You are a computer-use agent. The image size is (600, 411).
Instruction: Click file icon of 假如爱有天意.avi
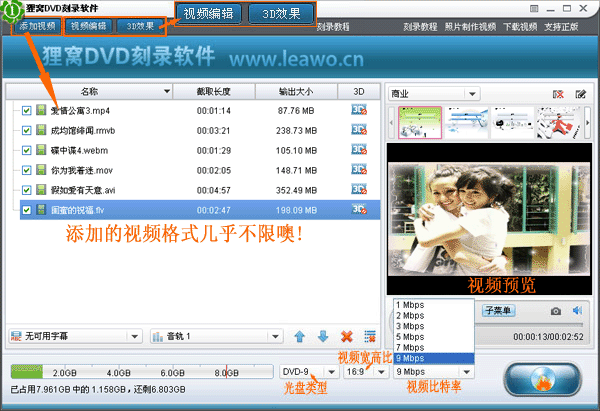[x=41, y=189]
